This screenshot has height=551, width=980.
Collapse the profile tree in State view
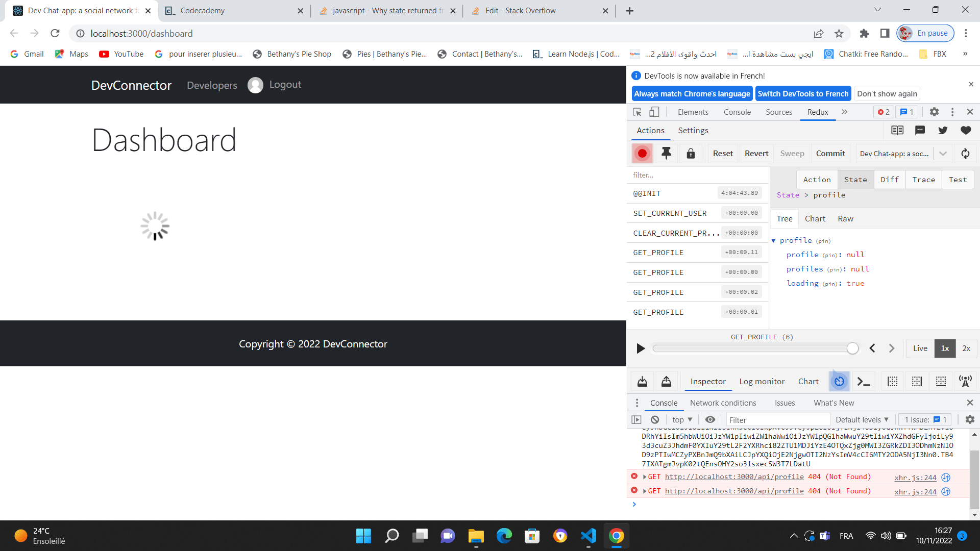pos(774,240)
